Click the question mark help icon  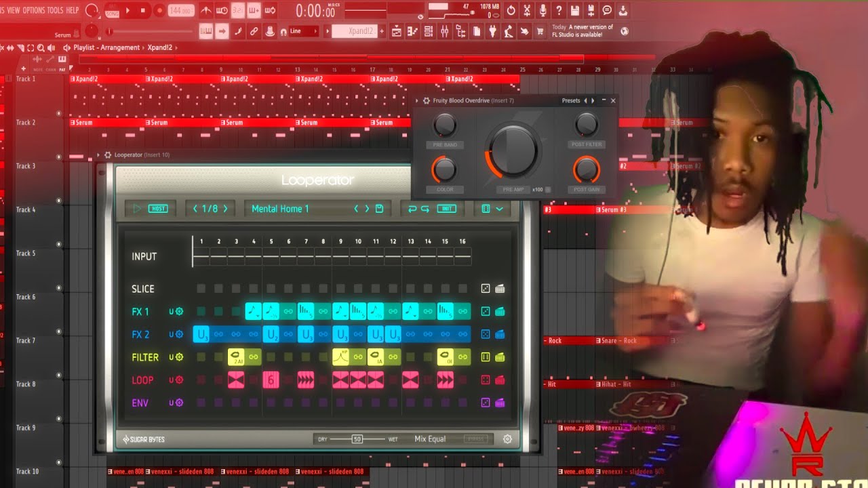(559, 10)
